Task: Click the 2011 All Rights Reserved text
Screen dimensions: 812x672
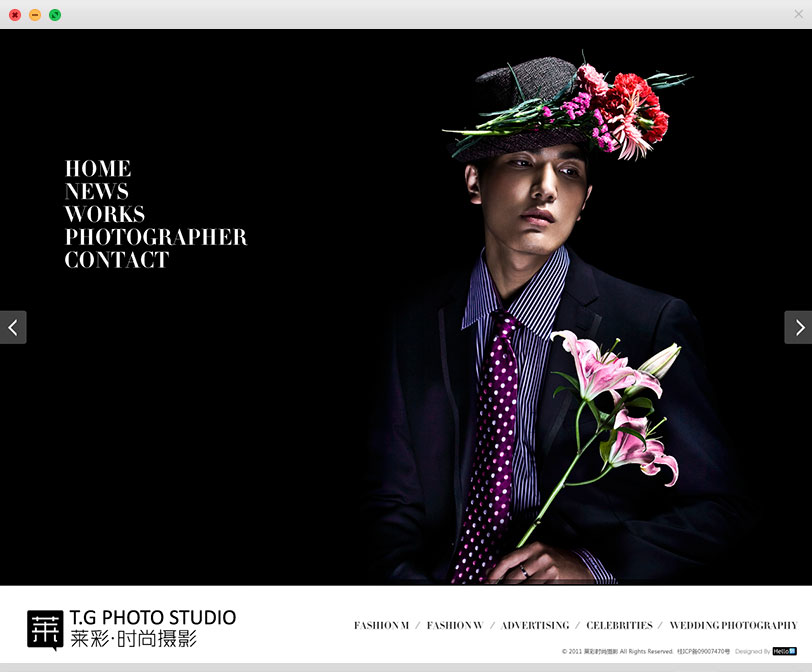Action: (x=617, y=651)
